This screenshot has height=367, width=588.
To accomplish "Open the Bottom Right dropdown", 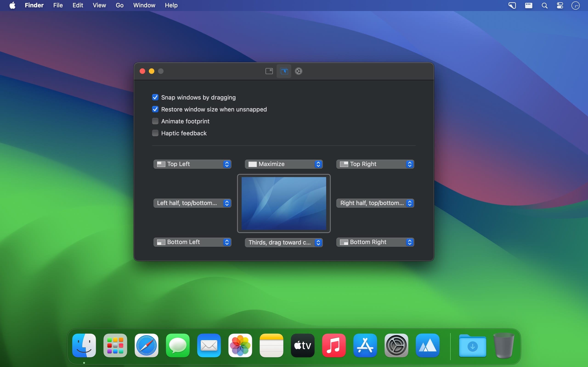I will [375, 242].
